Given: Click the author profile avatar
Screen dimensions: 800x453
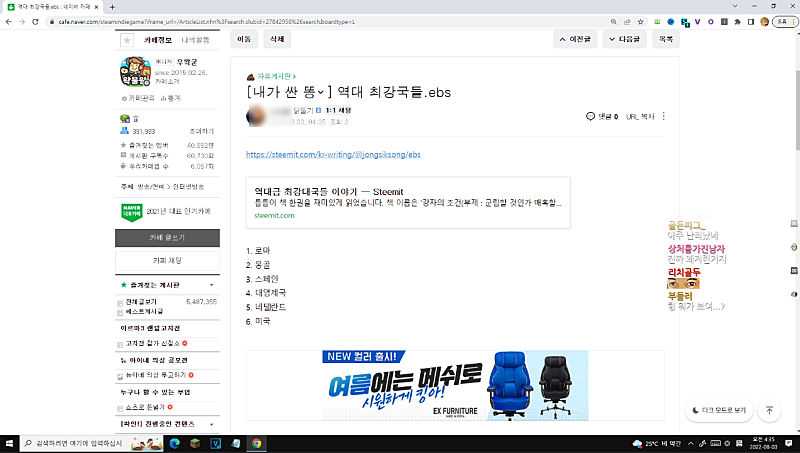Looking at the screenshot, I should 257,116.
